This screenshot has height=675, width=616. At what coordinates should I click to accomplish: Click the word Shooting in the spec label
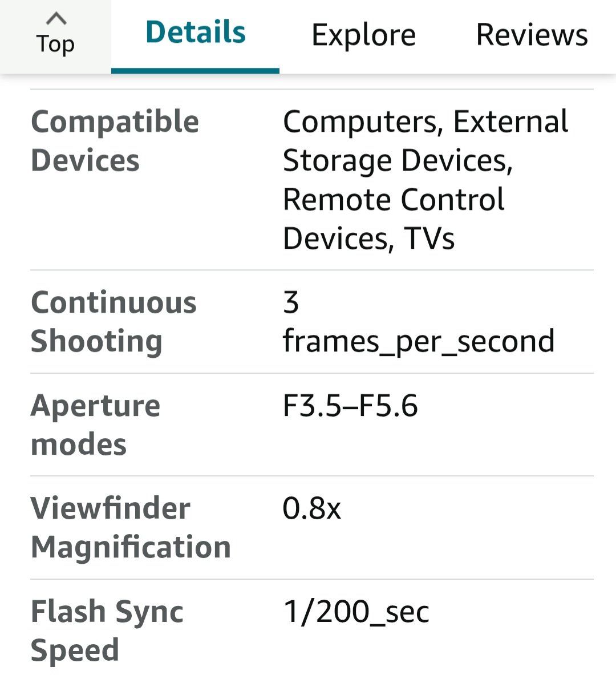tap(96, 342)
